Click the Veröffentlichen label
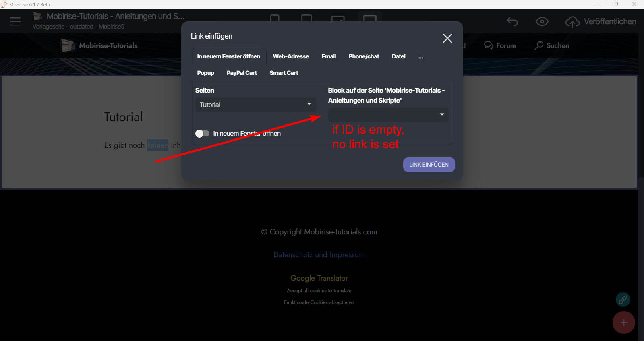 click(610, 21)
